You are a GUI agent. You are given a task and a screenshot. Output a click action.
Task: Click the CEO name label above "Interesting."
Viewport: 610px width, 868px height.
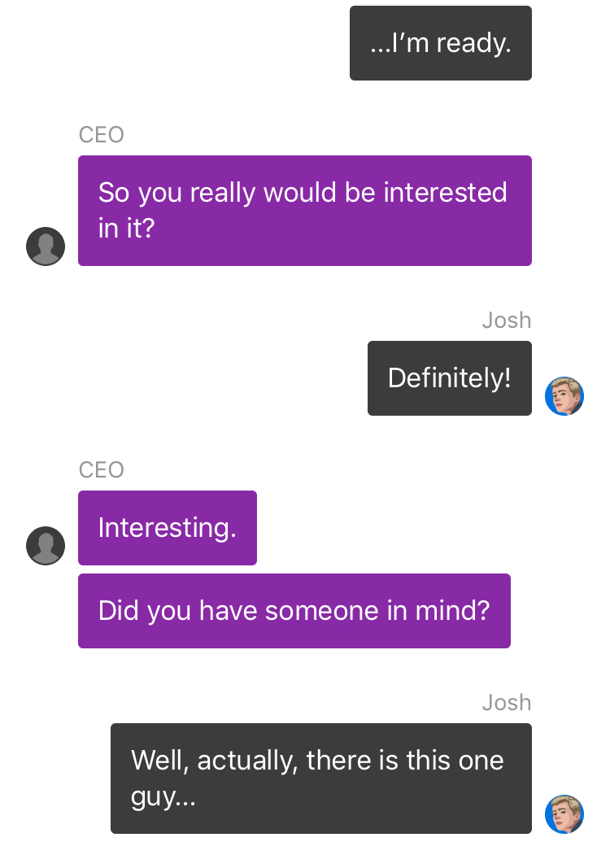pos(102,470)
